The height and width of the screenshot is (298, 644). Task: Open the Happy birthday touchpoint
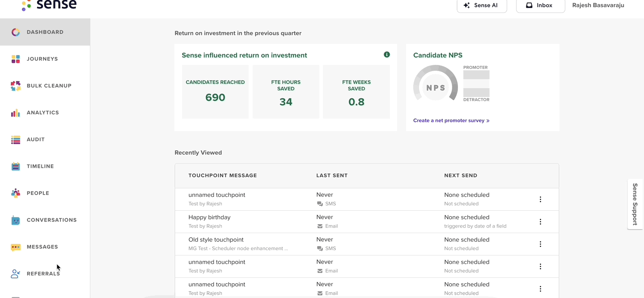point(209,217)
